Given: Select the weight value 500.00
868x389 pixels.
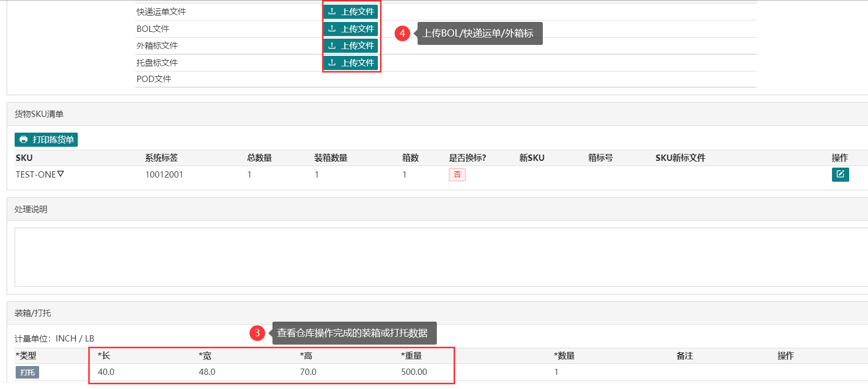Looking at the screenshot, I should (414, 372).
